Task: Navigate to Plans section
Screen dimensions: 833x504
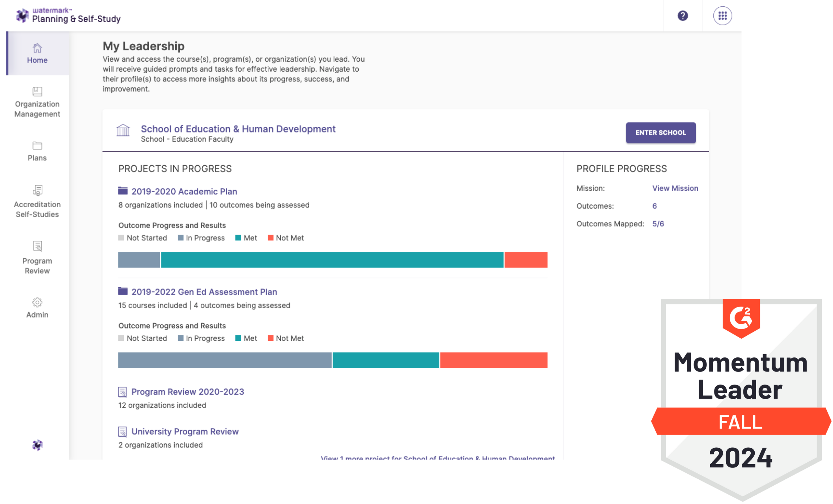Action: tap(37, 151)
